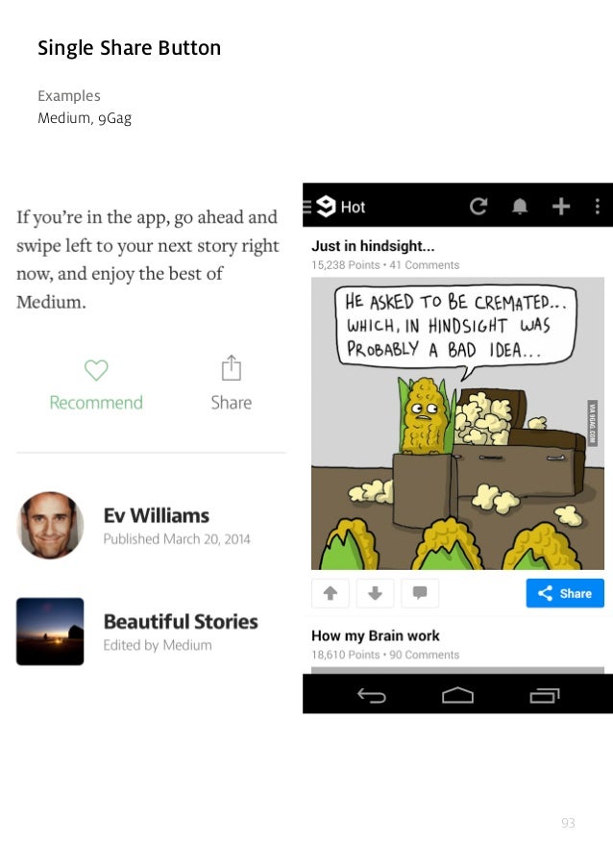Open the Android recent apps button
613x868 pixels.
click(x=545, y=695)
